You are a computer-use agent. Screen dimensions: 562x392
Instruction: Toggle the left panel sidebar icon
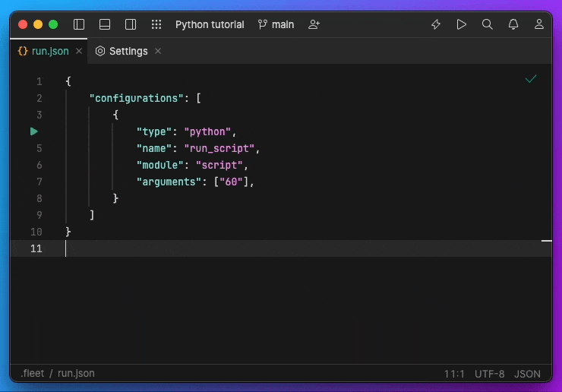pyautogui.click(x=79, y=24)
